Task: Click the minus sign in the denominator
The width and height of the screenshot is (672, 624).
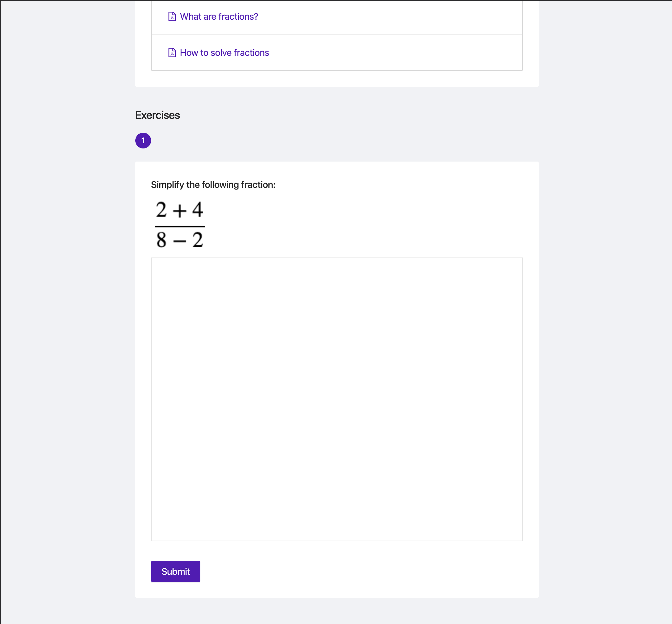Action: (180, 241)
